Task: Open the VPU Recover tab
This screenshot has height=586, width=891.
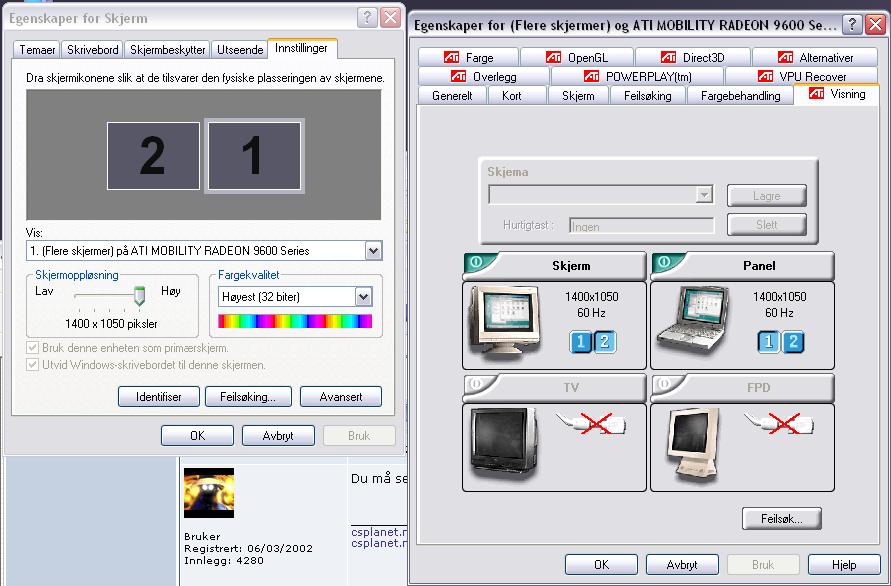Action: pos(801,76)
